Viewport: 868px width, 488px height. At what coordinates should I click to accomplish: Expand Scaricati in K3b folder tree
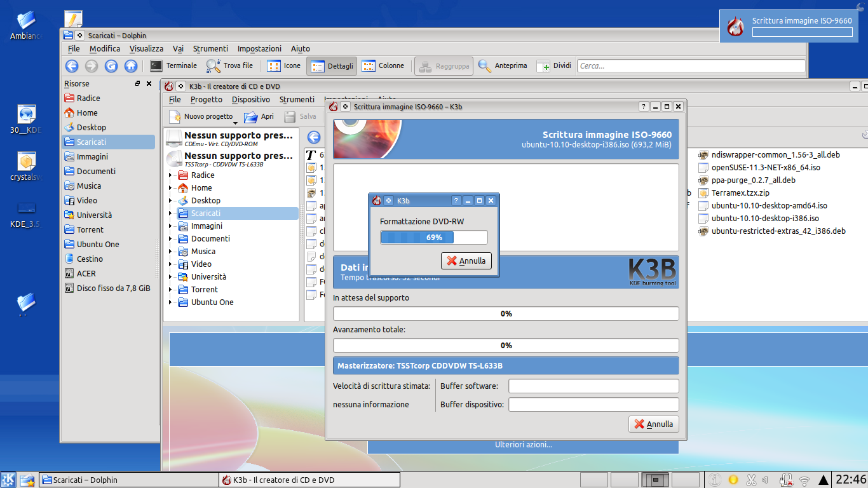tap(170, 213)
